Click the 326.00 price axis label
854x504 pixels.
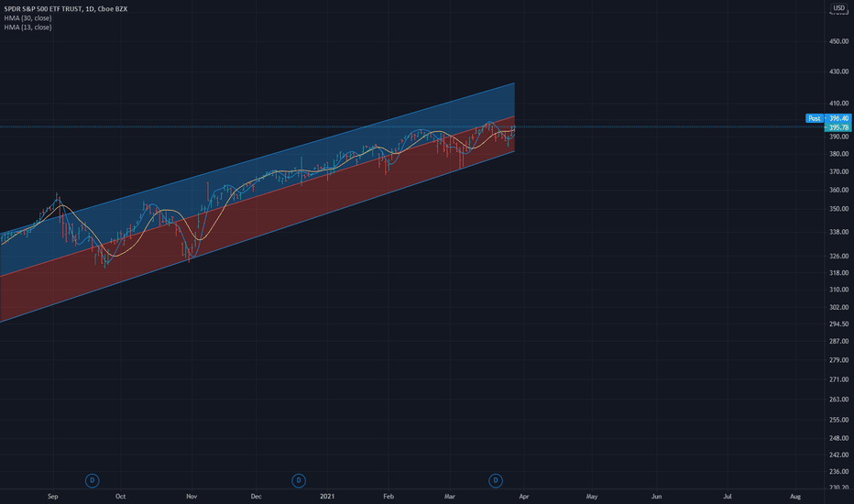838,256
